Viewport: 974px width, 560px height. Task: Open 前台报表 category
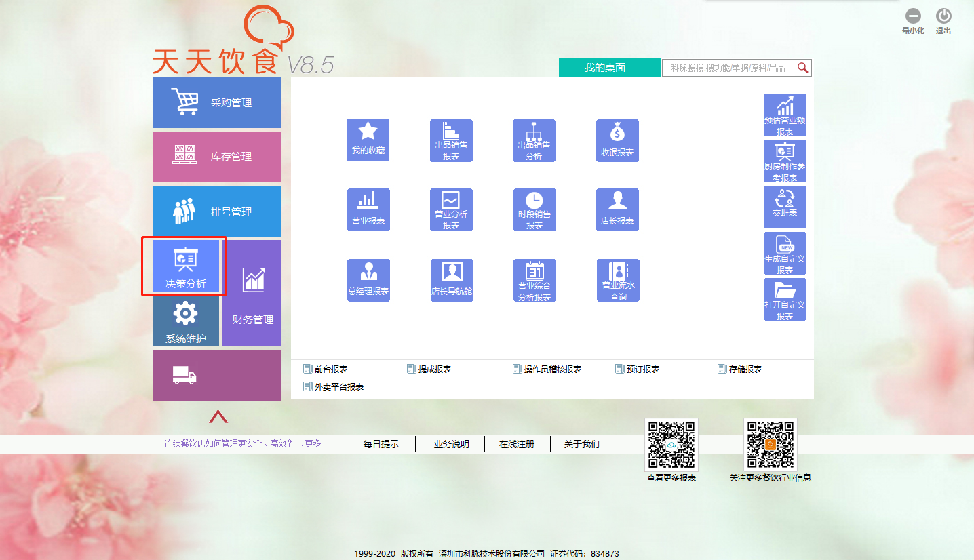(326, 369)
